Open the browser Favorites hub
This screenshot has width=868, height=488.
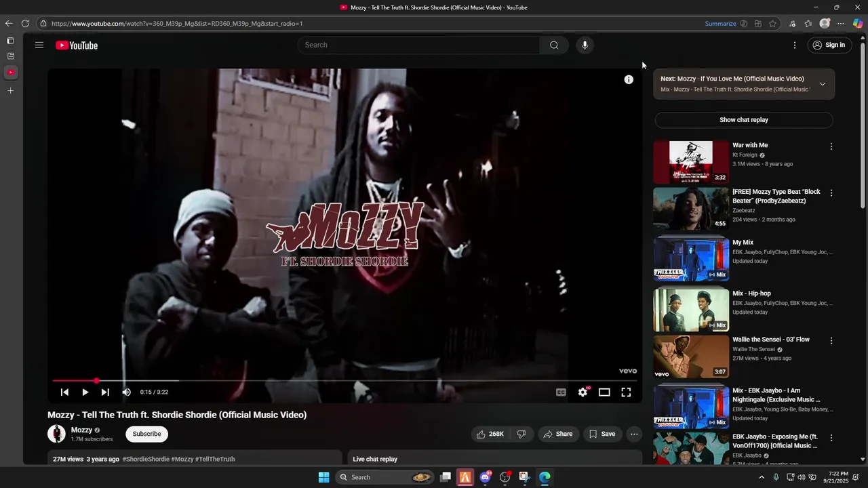[808, 24]
